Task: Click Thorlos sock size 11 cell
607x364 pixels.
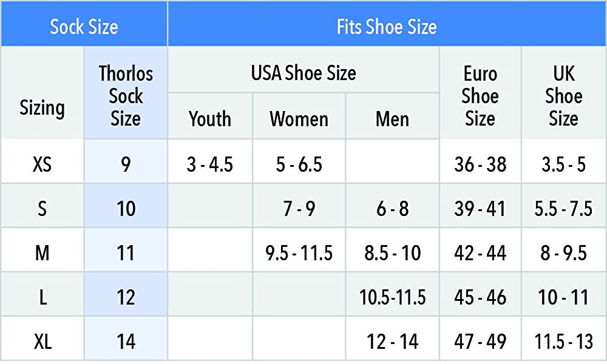Action: pyautogui.click(x=126, y=252)
